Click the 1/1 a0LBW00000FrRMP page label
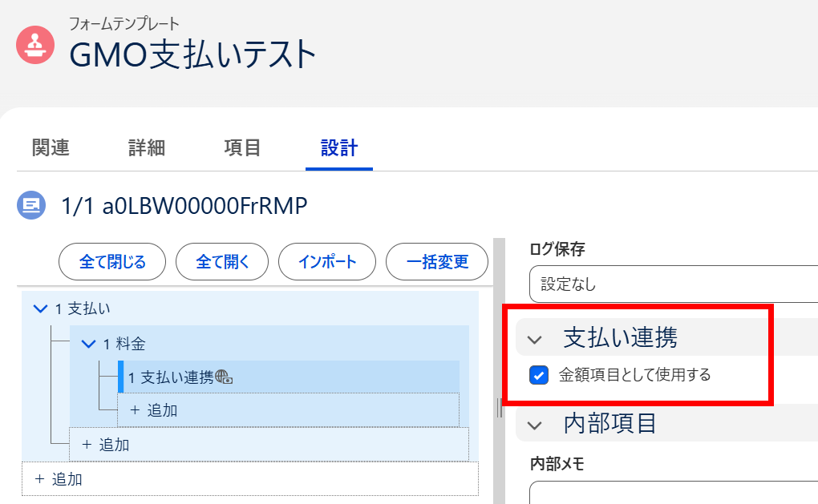Viewport: 818px width, 504px height. coord(184,206)
